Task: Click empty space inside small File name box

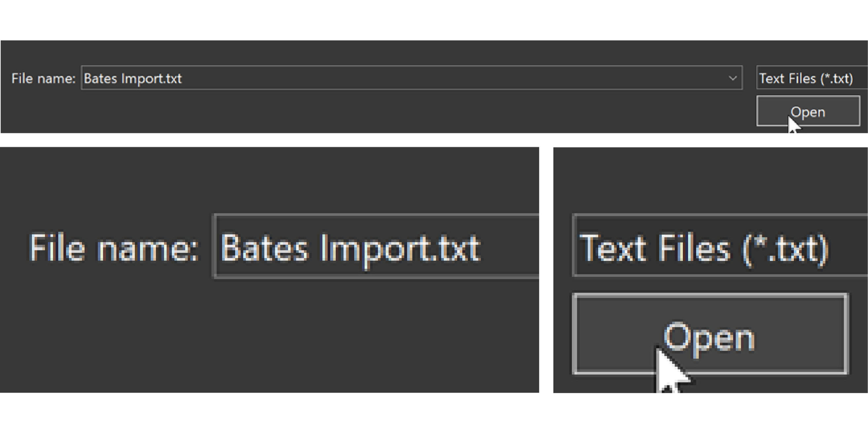Action: (x=438, y=79)
